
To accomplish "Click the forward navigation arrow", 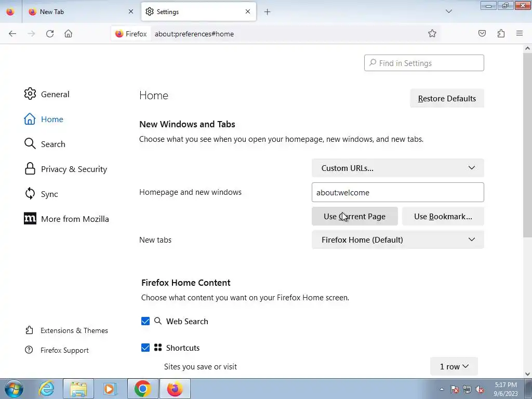I will (31, 34).
